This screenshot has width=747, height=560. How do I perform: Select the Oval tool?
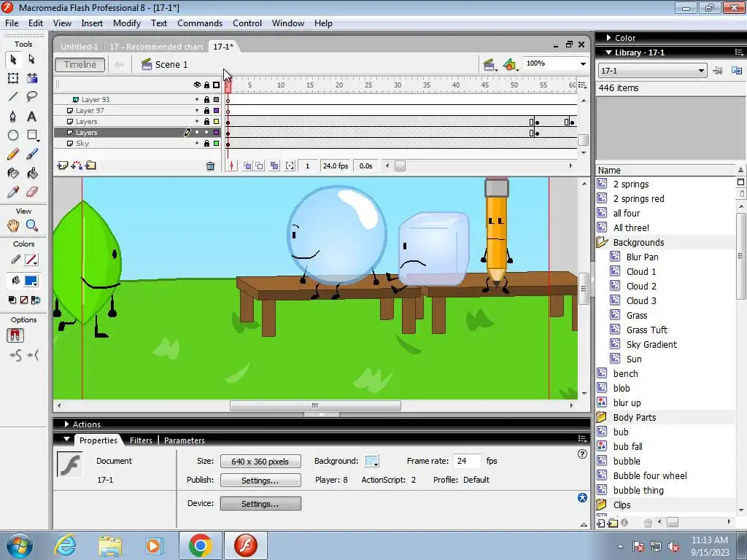pyautogui.click(x=13, y=135)
